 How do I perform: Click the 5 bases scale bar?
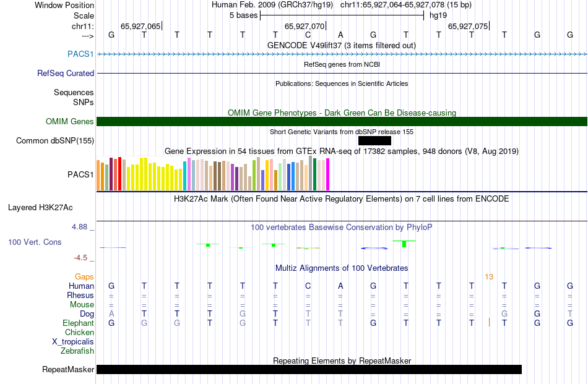342,15
